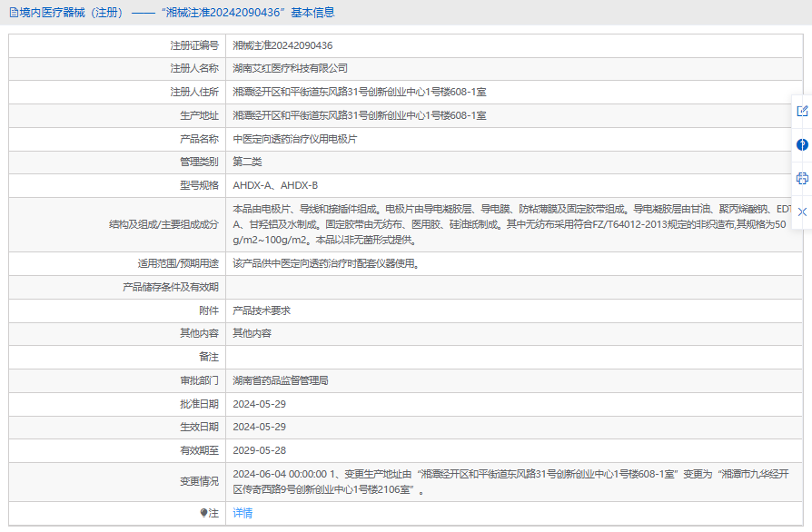
Task: Click the 生产地址 address value
Action: (x=360, y=115)
